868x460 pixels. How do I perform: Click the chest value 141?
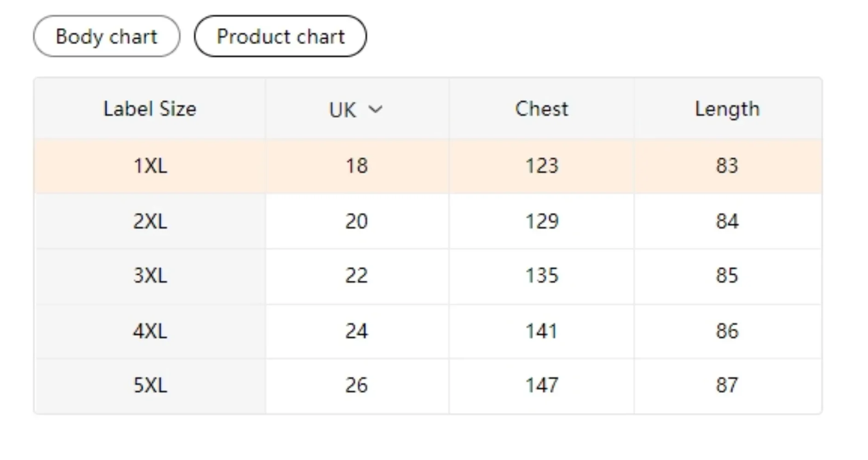click(542, 331)
